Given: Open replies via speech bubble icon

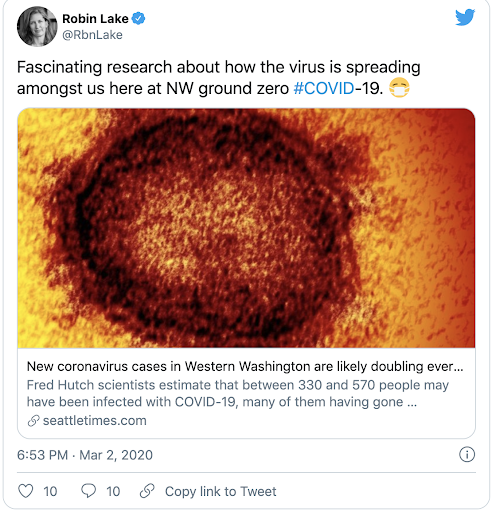Looking at the screenshot, I should 88,491.
